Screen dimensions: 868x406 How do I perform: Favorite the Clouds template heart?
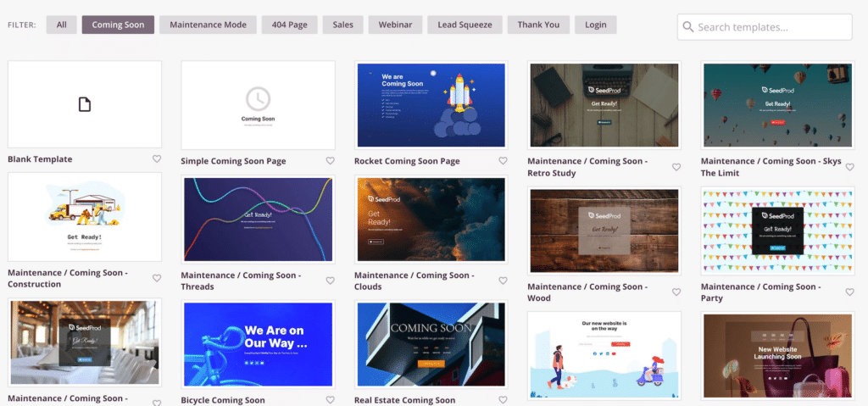coord(503,281)
